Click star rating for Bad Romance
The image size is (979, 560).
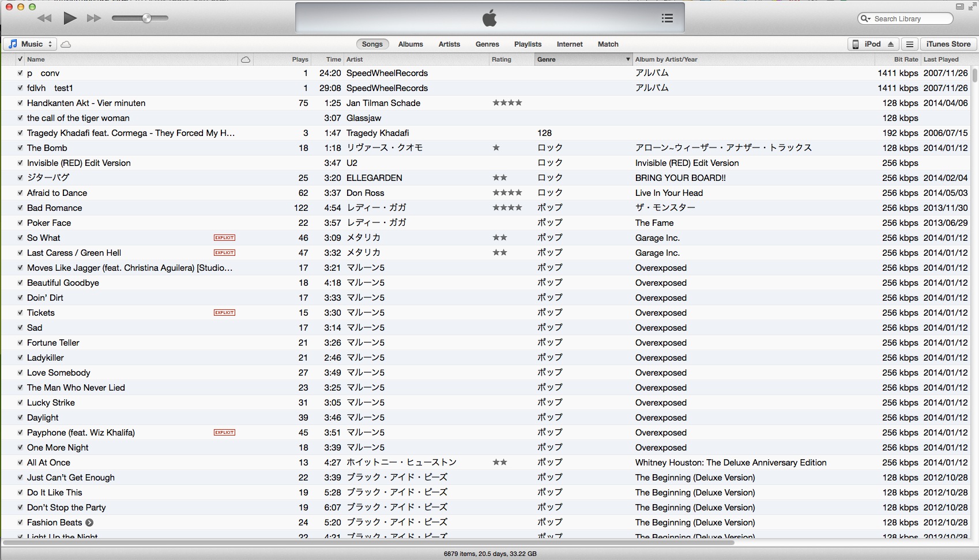click(x=507, y=208)
